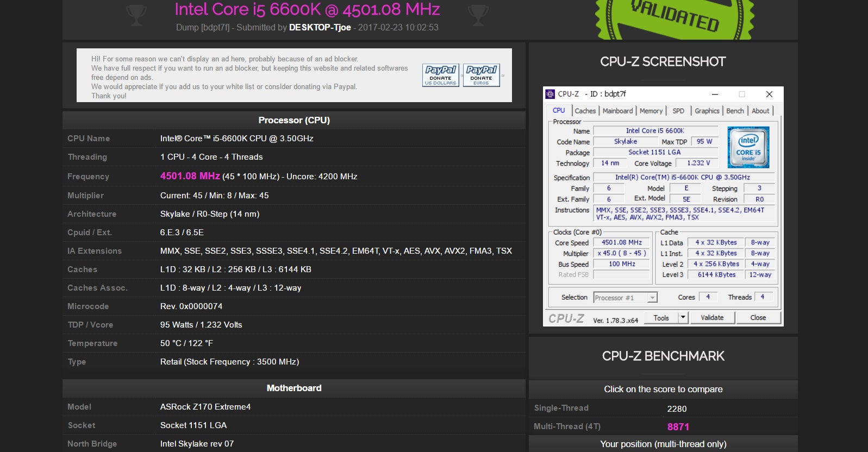Click the Intel Skylake rev 07 value

coord(197,444)
